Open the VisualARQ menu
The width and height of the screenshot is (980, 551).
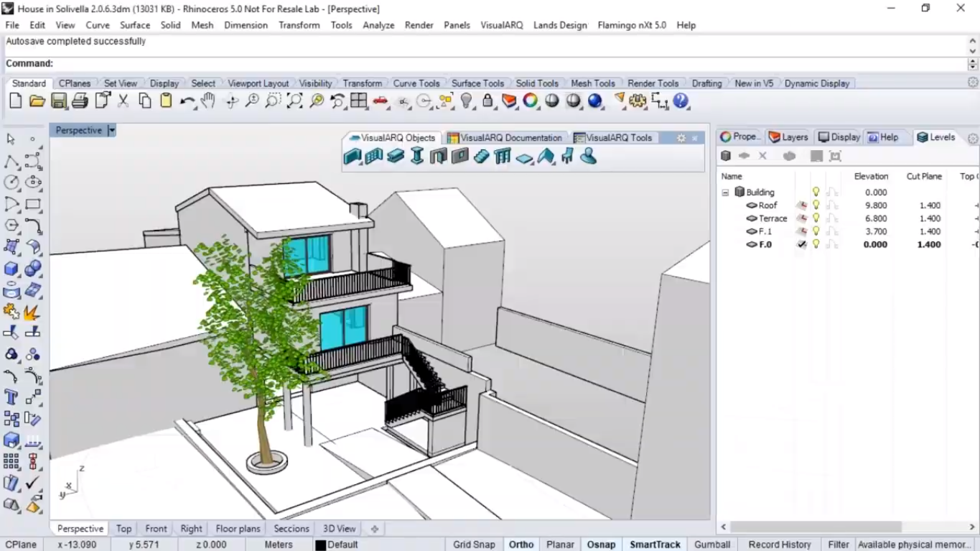[501, 25]
